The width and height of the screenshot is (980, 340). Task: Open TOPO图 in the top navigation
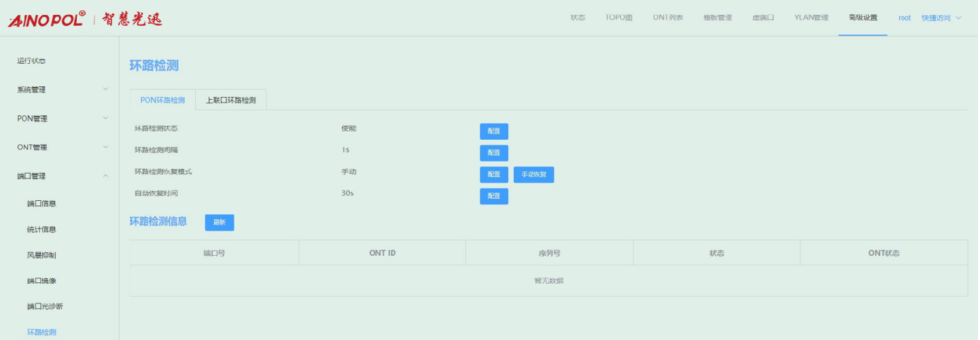pyautogui.click(x=618, y=18)
